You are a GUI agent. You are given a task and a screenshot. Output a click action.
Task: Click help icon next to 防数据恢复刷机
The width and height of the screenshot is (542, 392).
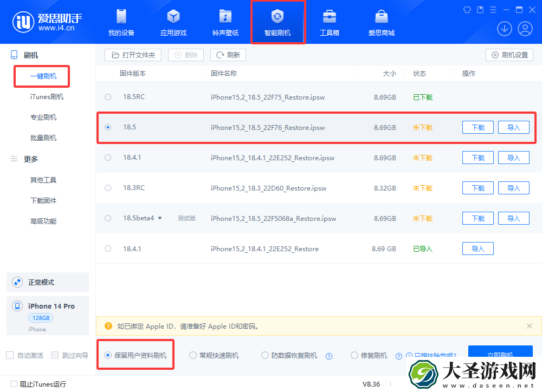click(329, 356)
